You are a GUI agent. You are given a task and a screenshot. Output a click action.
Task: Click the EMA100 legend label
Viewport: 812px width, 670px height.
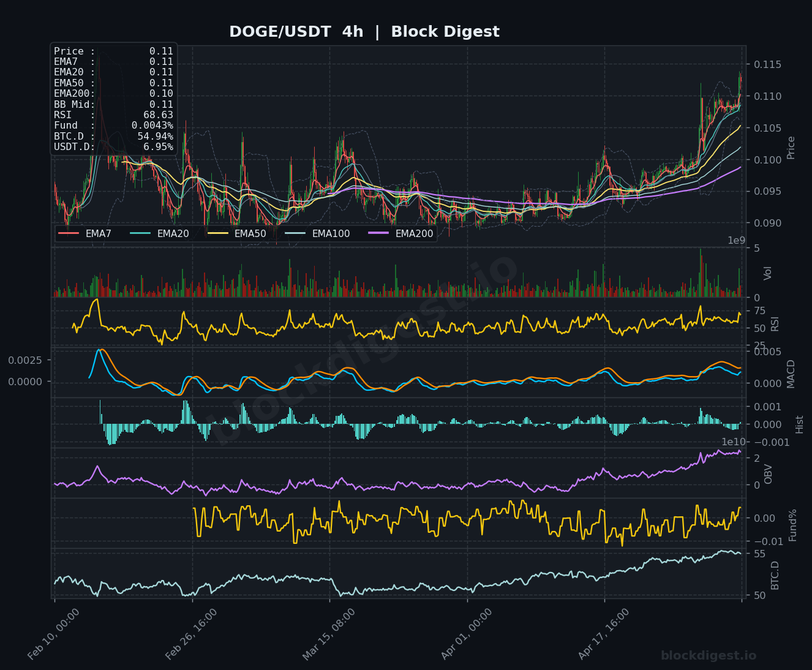pos(331,234)
